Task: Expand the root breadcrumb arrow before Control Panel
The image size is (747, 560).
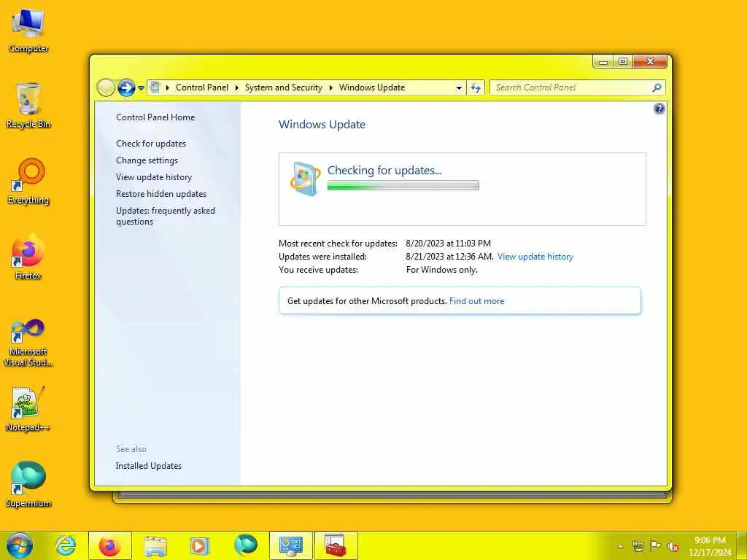Action: coord(168,87)
